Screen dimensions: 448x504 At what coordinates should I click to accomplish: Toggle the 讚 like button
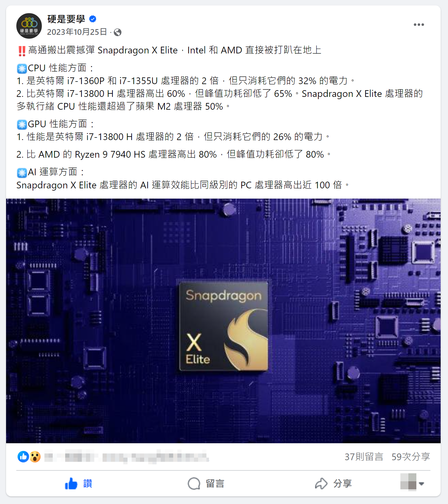coord(79,484)
